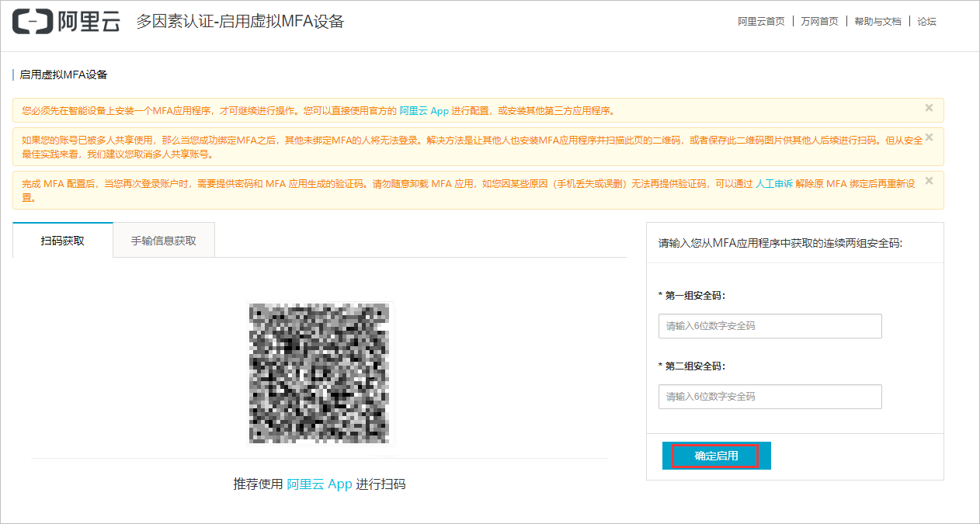Dismiss the MFA configuration completion notice

point(929,181)
